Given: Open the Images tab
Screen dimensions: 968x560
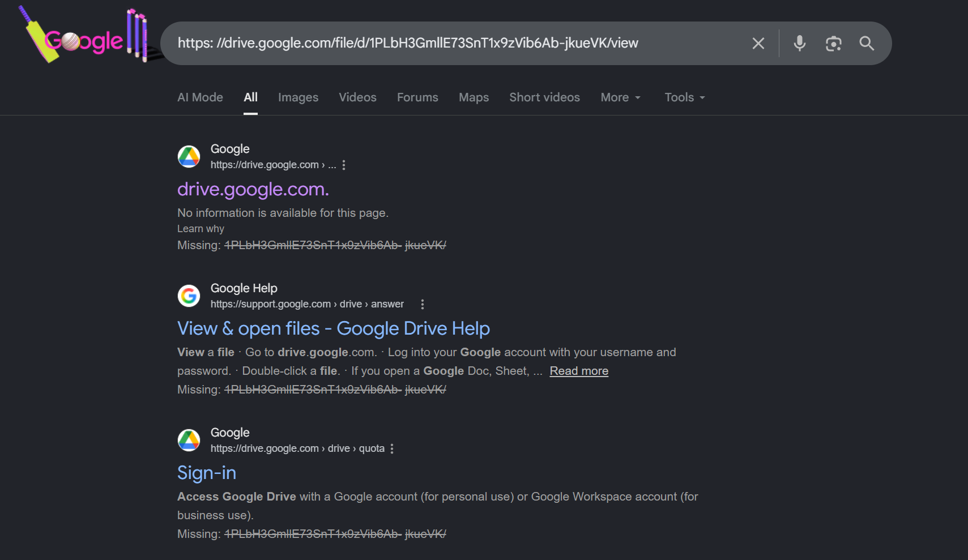Looking at the screenshot, I should point(298,97).
